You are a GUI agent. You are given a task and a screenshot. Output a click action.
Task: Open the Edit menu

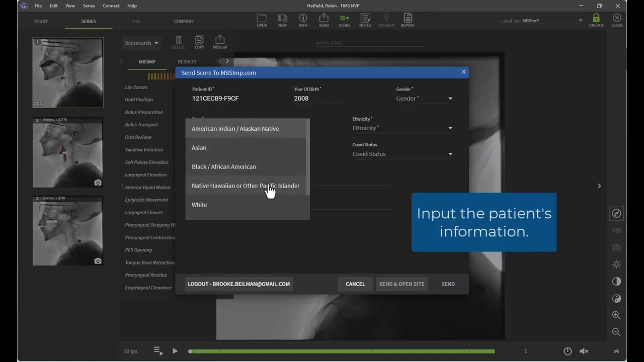(x=54, y=6)
